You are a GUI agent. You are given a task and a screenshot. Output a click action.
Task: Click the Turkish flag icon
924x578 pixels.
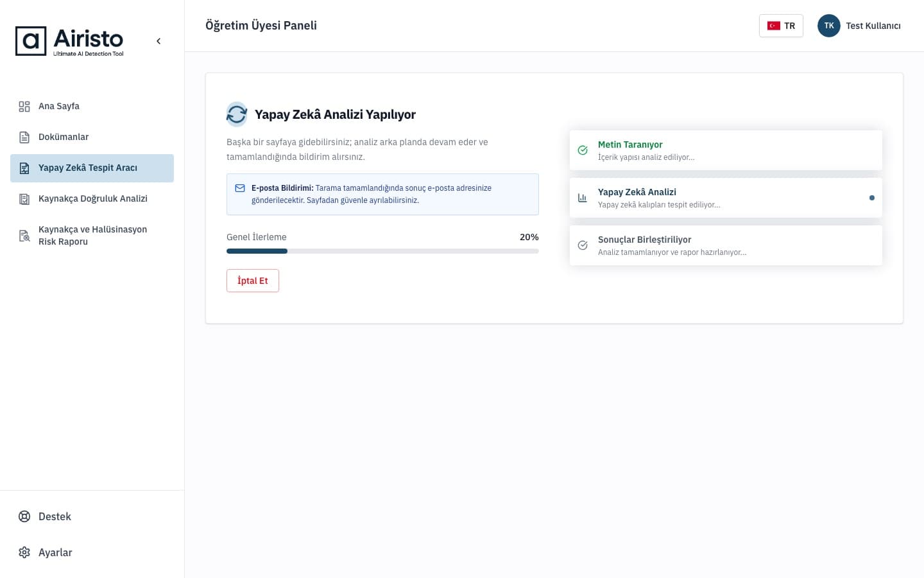point(774,26)
